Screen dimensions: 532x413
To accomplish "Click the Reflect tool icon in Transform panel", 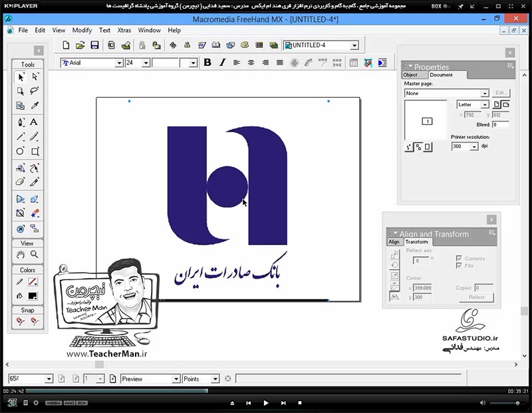I will 394,297.
